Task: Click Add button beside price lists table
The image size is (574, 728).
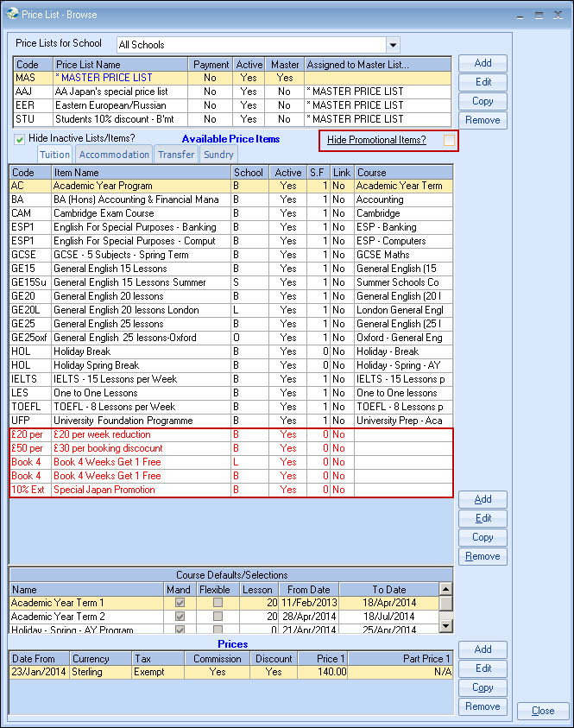Action: pos(483,63)
